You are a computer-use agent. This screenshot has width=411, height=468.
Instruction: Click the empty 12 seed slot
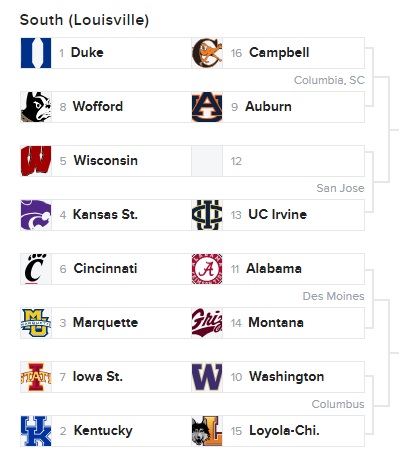coord(278,161)
